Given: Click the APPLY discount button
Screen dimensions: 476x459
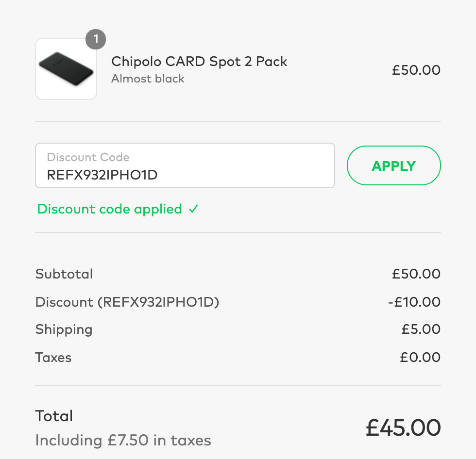Looking at the screenshot, I should click(393, 165).
